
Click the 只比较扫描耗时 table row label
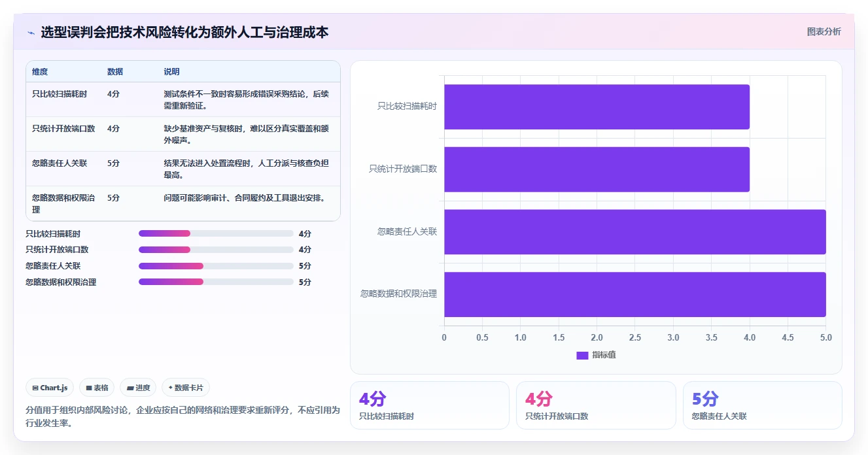pos(60,94)
